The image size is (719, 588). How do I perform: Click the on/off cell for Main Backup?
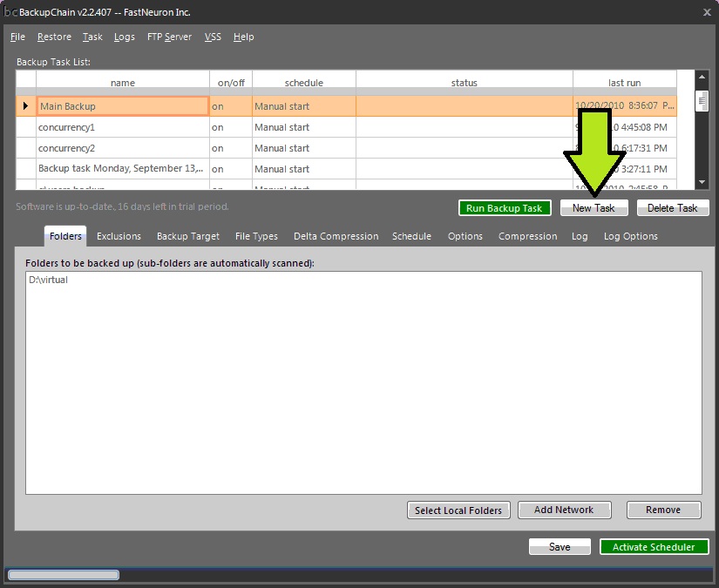pyautogui.click(x=231, y=106)
